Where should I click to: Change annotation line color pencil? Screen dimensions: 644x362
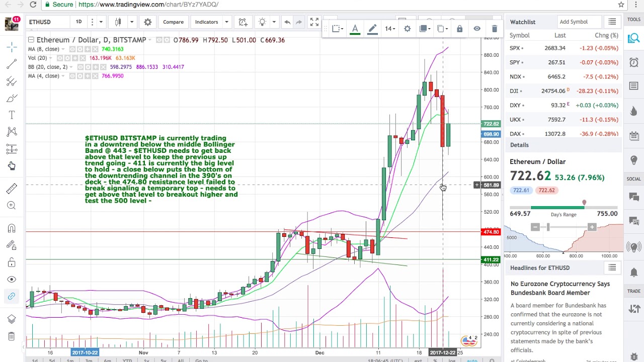(372, 29)
